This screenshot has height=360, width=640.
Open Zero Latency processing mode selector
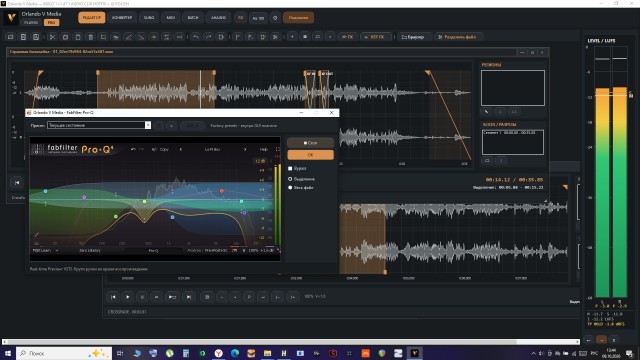pyautogui.click(x=90, y=250)
